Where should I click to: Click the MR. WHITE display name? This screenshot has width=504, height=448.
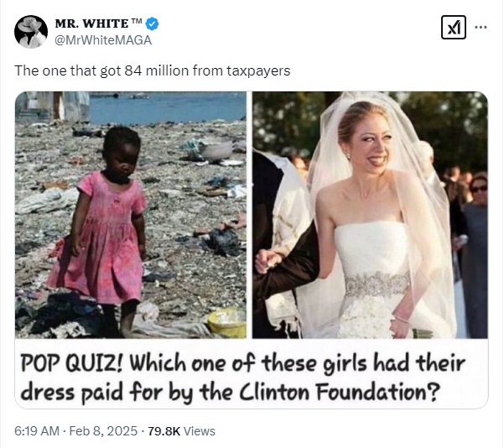click(91, 23)
